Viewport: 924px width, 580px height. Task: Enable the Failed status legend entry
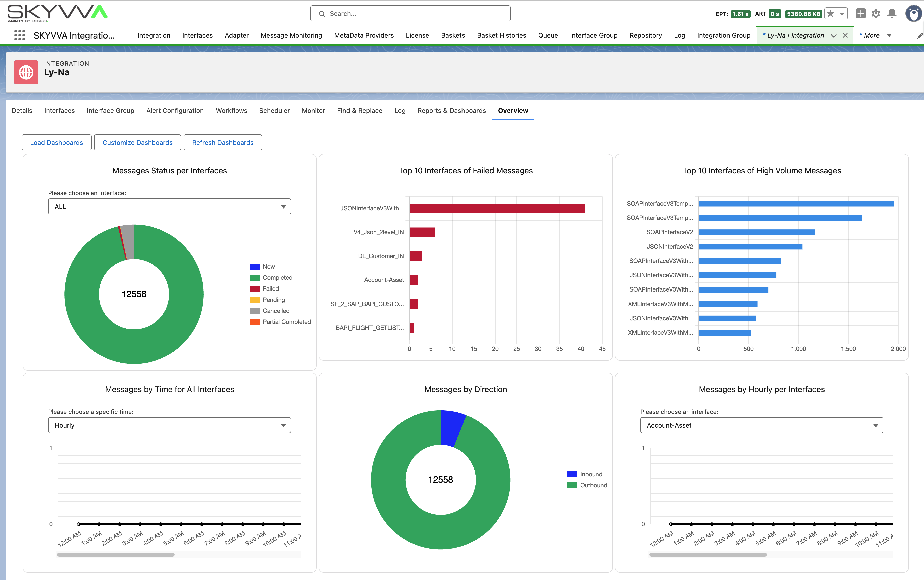270,288
